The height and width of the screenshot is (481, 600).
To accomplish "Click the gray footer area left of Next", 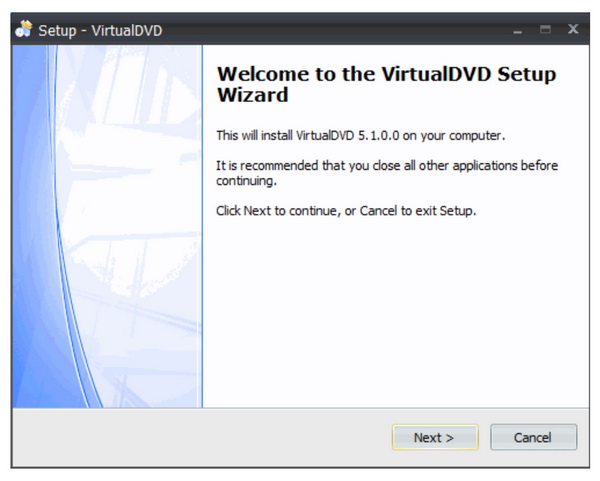I will point(200,437).
